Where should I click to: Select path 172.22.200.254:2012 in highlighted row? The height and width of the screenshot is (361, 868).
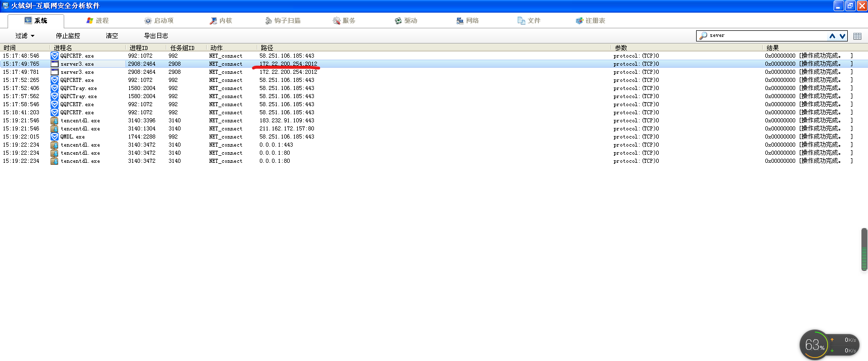pos(288,64)
